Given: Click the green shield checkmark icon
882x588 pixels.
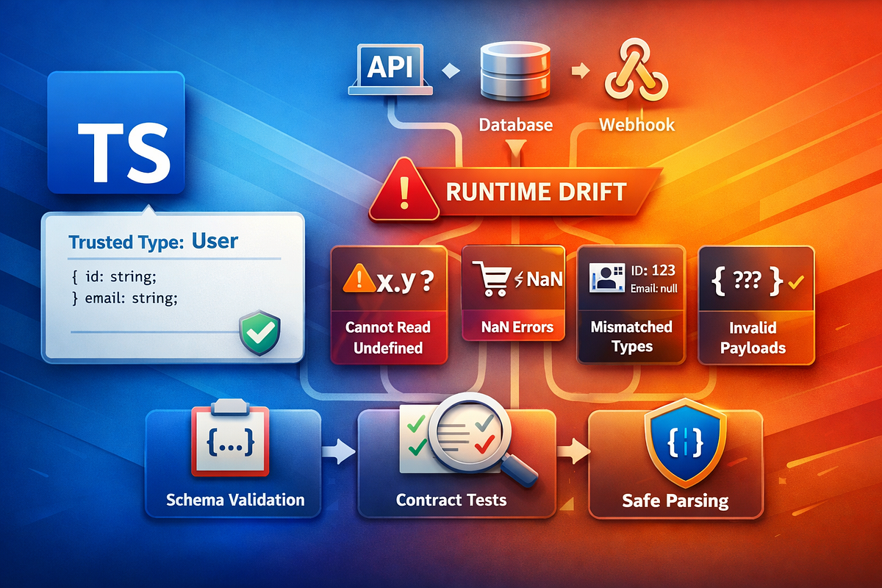Looking at the screenshot, I should pyautogui.click(x=259, y=332).
